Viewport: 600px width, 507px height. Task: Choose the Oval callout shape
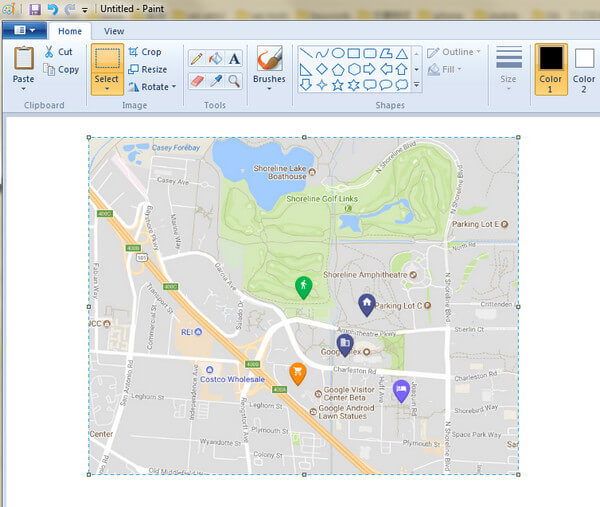coord(386,85)
